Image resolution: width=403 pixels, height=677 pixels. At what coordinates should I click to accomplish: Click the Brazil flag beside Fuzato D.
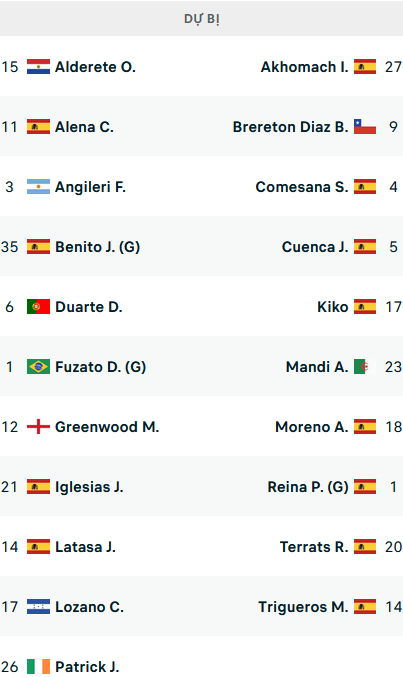38,367
